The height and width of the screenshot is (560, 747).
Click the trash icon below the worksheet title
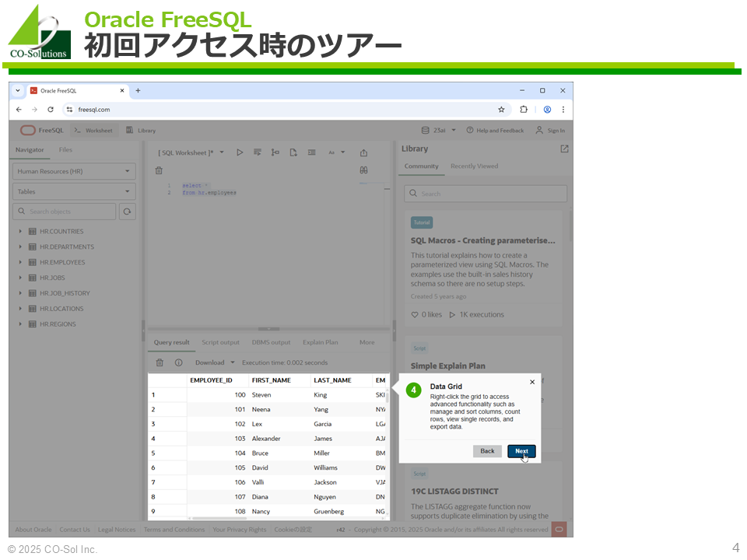coord(159,170)
